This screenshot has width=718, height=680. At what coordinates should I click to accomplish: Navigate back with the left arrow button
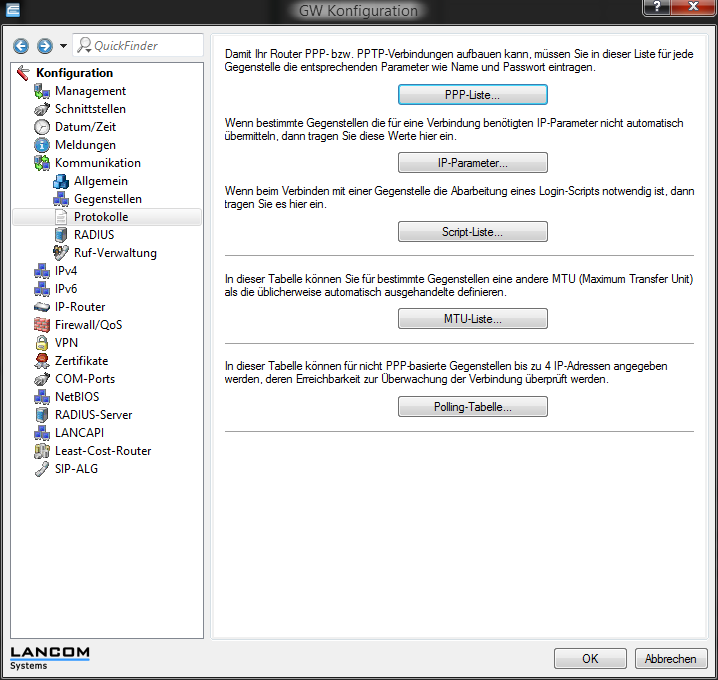[21, 46]
